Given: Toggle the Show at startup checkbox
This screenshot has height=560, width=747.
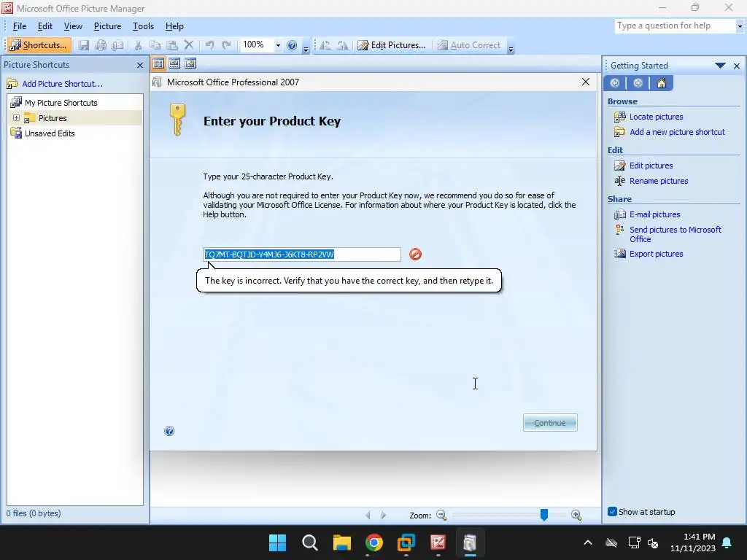Looking at the screenshot, I should coord(612,512).
